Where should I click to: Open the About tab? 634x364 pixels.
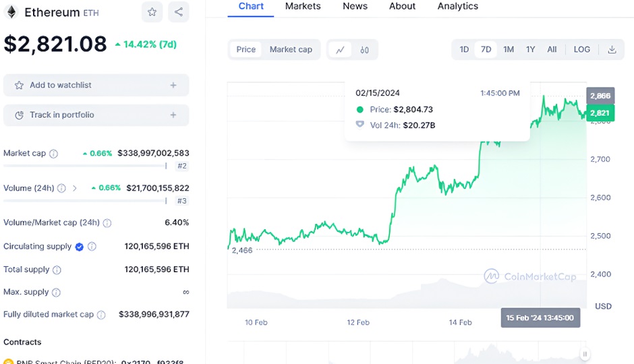pyautogui.click(x=402, y=7)
